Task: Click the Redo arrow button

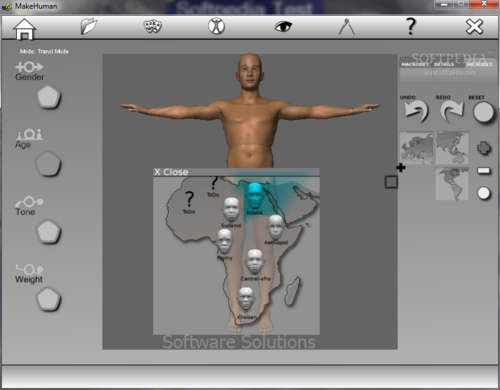Action: pos(451,111)
